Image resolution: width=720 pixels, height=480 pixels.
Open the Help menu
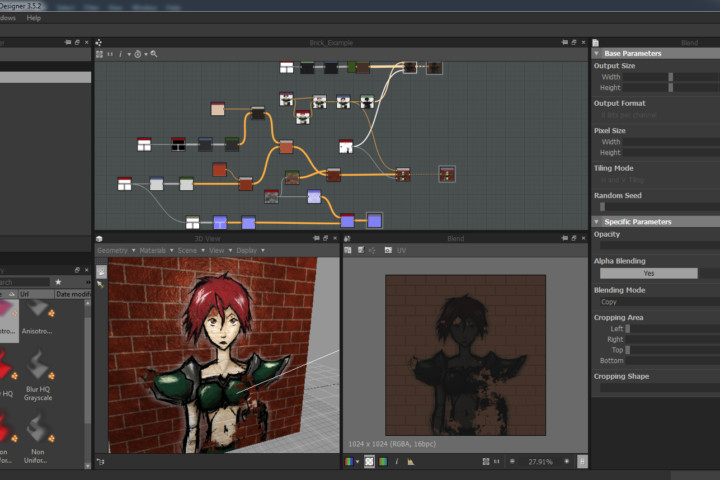pyautogui.click(x=34, y=18)
